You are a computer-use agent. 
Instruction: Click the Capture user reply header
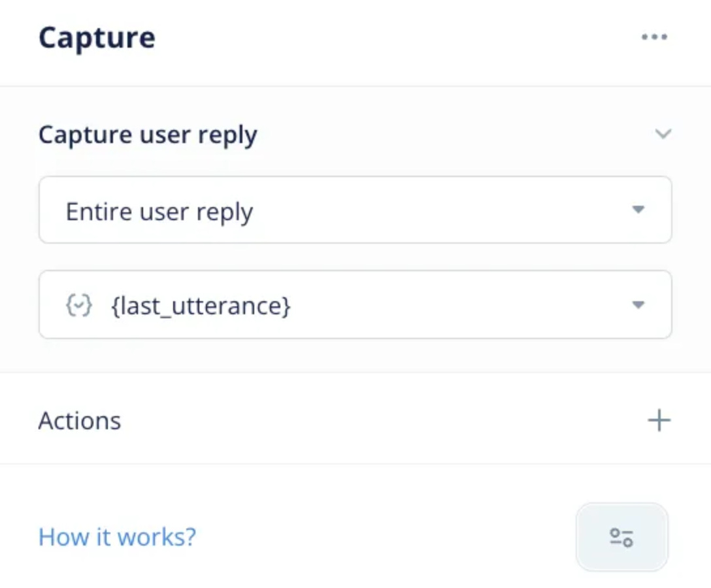point(148,135)
